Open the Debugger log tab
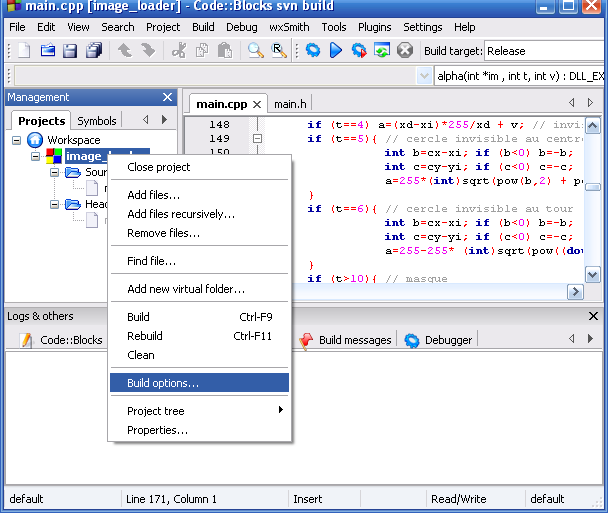This screenshot has height=513, width=608. coord(439,340)
